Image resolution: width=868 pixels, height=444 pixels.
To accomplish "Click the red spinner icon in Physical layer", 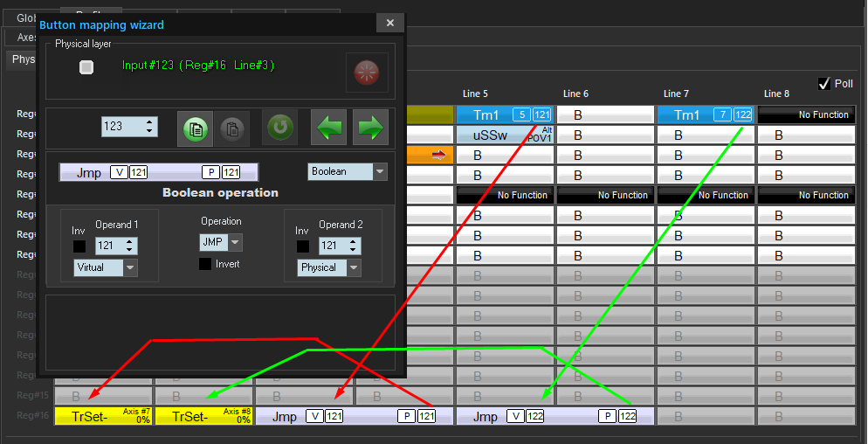I will (367, 72).
